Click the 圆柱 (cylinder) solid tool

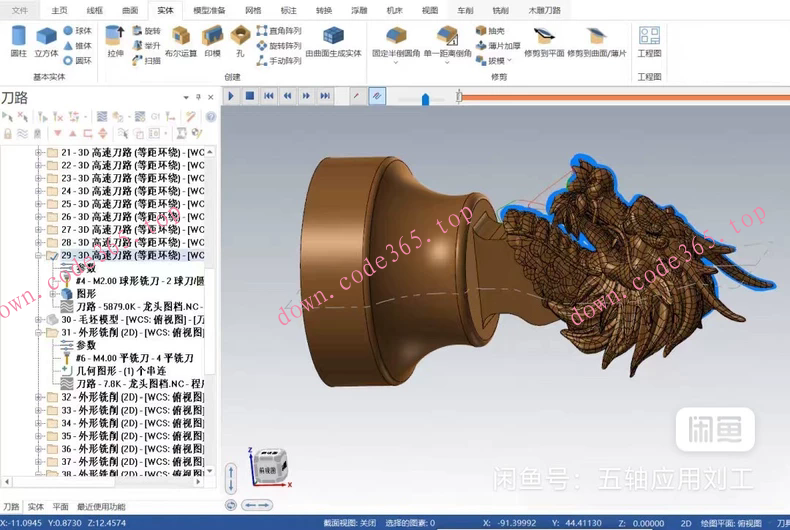pyautogui.click(x=18, y=40)
